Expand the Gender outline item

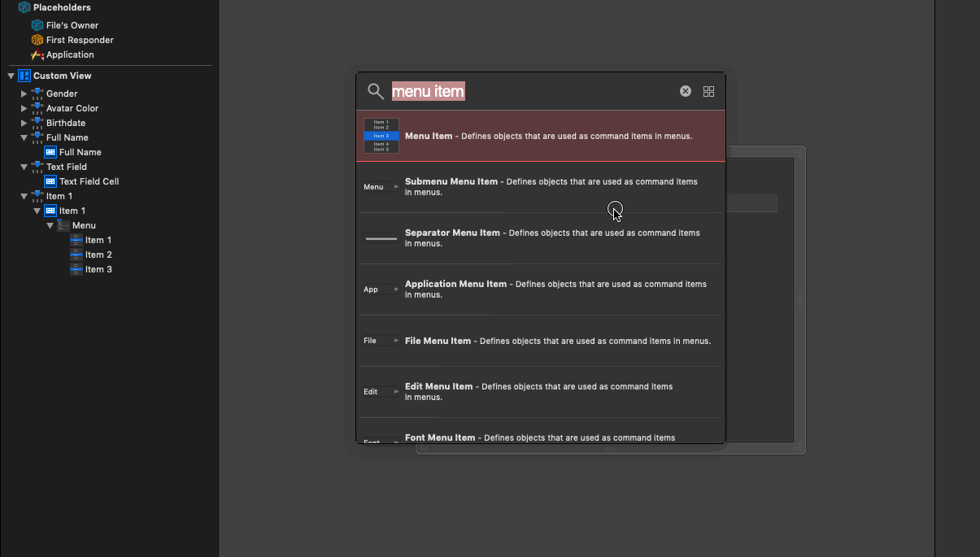pos(24,94)
